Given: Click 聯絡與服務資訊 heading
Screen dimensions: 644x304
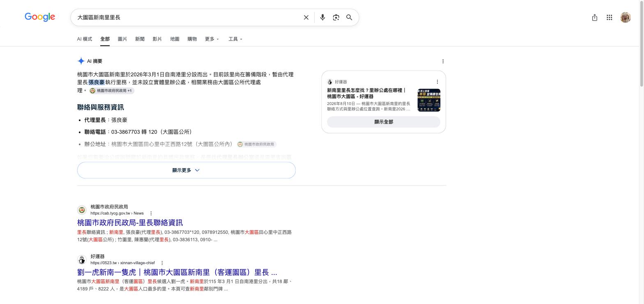Looking at the screenshot, I should [101, 107].
